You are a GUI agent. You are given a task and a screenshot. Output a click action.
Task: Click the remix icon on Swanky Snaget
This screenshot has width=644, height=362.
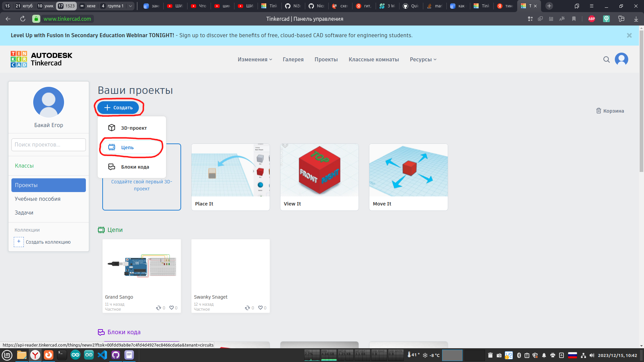coord(247,308)
